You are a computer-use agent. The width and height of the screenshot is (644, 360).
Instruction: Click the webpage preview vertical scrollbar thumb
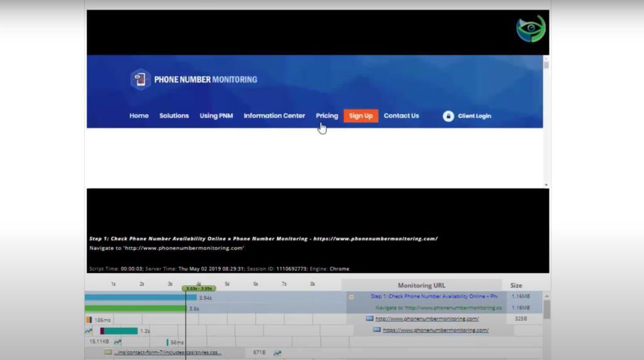click(546, 65)
